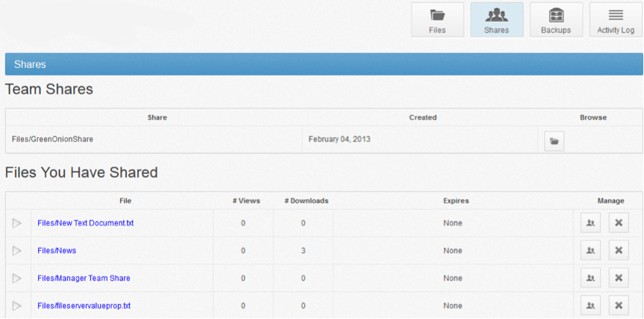Select the # Views column header
The height and width of the screenshot is (319, 644).
click(x=246, y=201)
